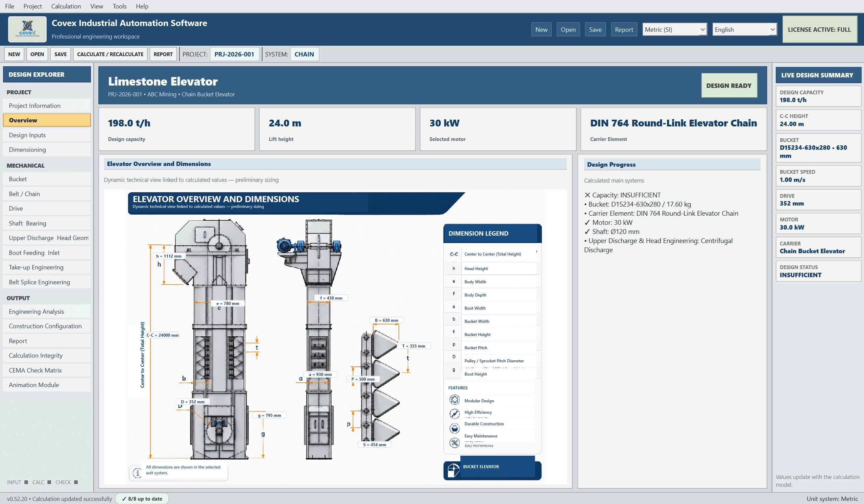Open the CEMA Check Matrix

tap(47, 370)
